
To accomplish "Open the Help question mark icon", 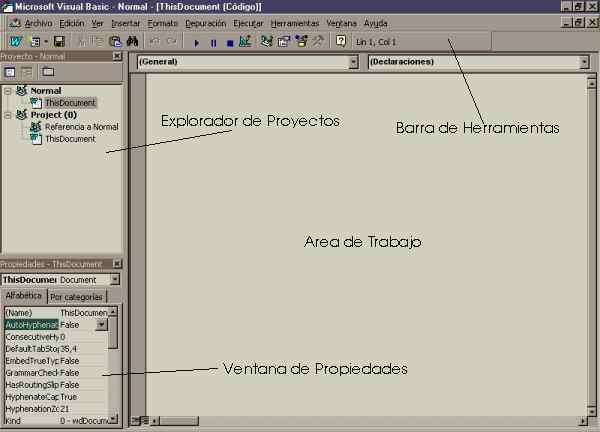I will pos(342,42).
